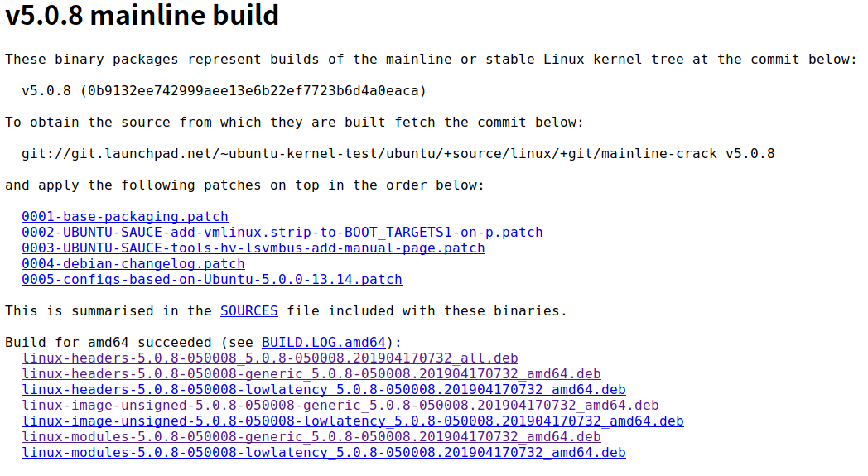Click the "v5.0.8 mainline build" heading
Image resolution: width=868 pixels, height=476 pixels.
point(142,15)
